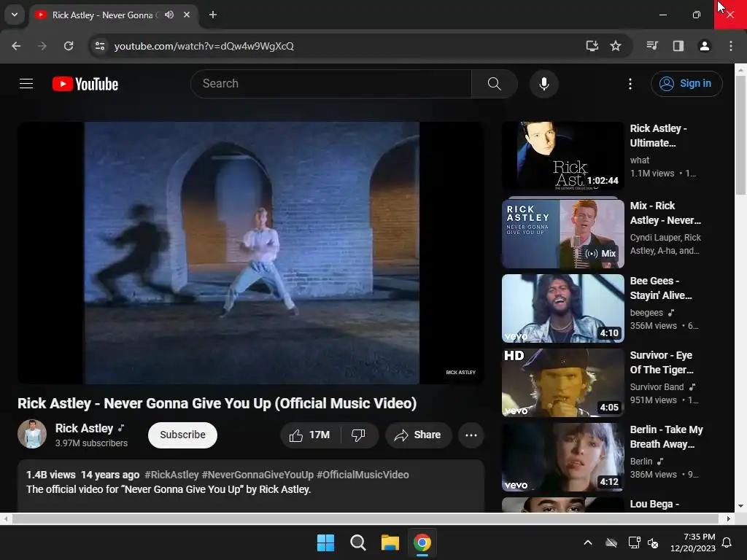Click Chrome icon in taskbar
This screenshot has width=747, height=560.
click(x=422, y=542)
